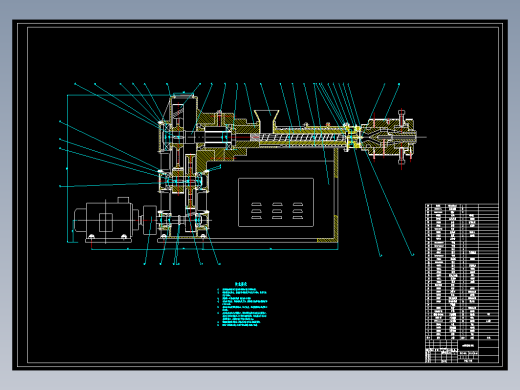The height and width of the screenshot is (390, 520).
Task: Select the gearbox reducer housing section
Action: (184, 167)
